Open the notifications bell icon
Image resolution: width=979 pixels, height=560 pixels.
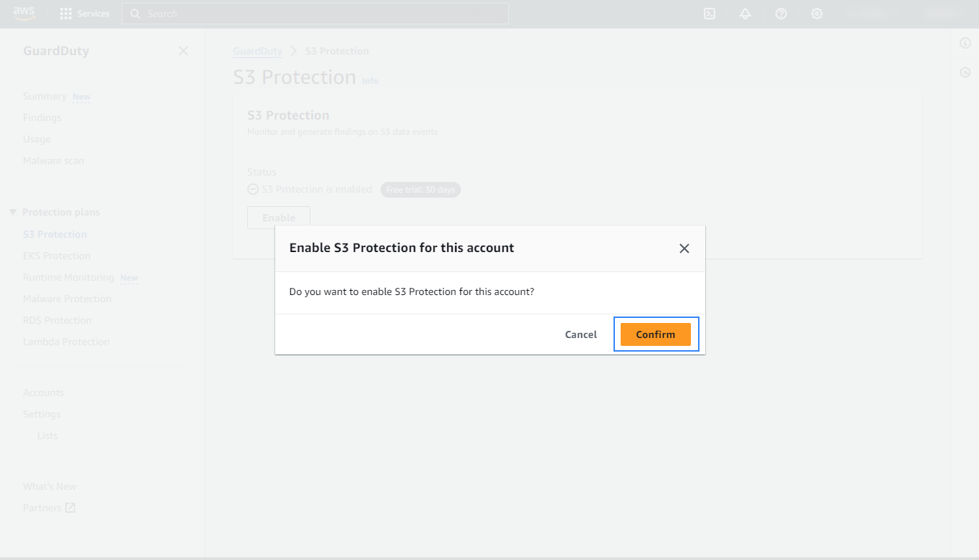coord(745,14)
